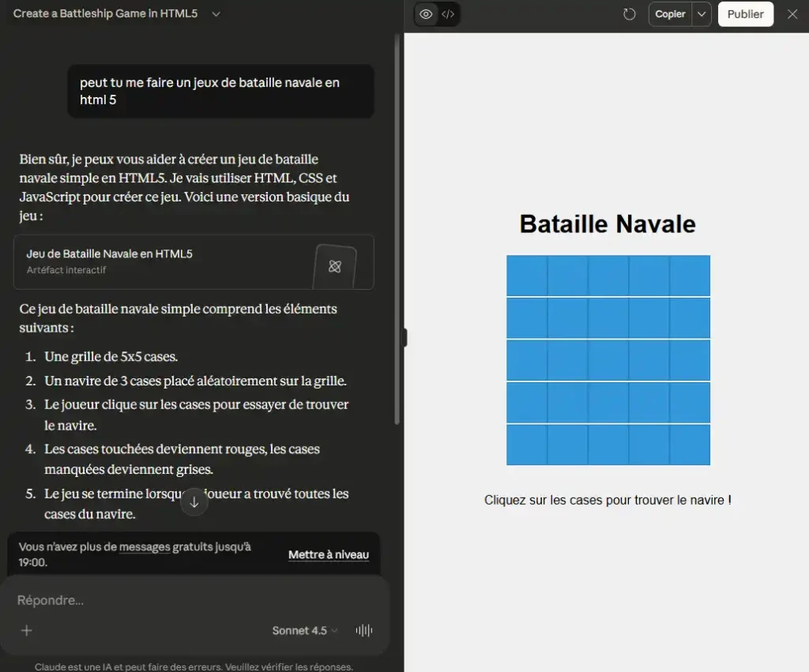The height and width of the screenshot is (672, 809).
Task: Click the messages link in limit notice
Action: pos(145,546)
